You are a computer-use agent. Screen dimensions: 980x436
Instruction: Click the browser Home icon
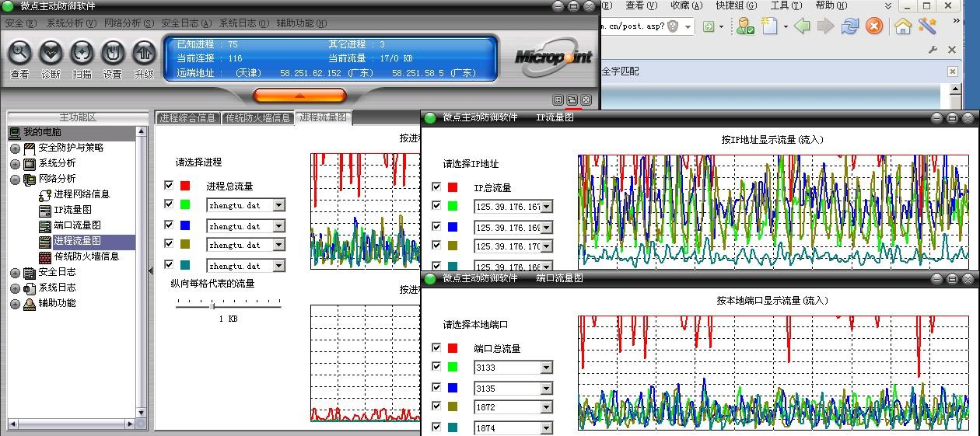(903, 26)
